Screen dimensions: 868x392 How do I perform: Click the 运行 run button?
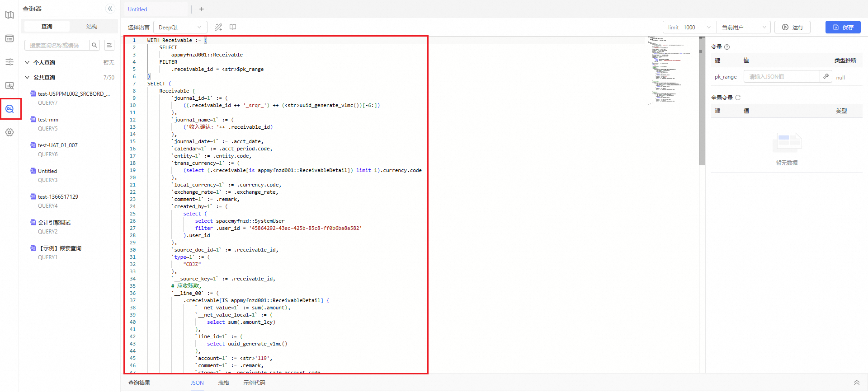click(793, 27)
